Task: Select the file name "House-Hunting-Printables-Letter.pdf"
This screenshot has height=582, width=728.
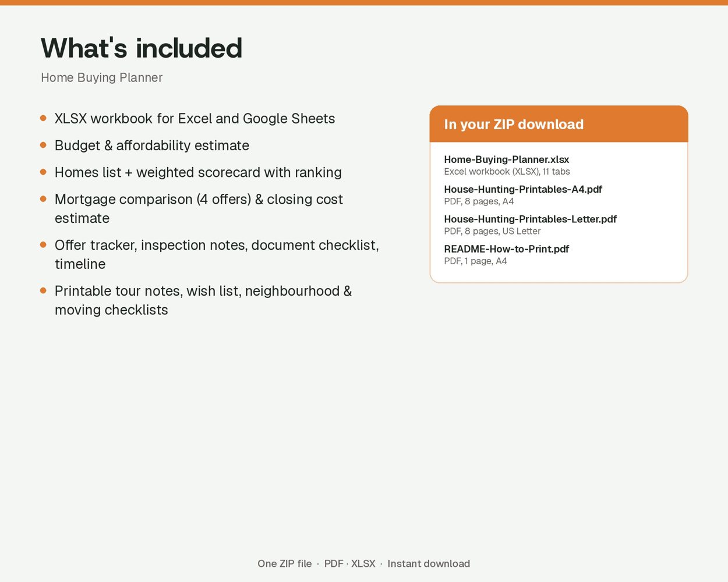Action: pos(530,219)
